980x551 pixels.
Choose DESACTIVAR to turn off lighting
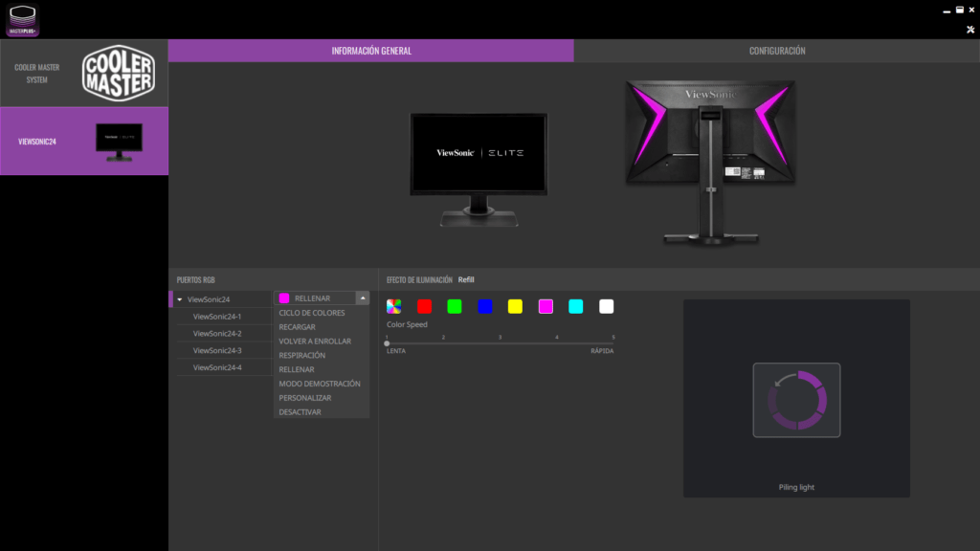300,412
